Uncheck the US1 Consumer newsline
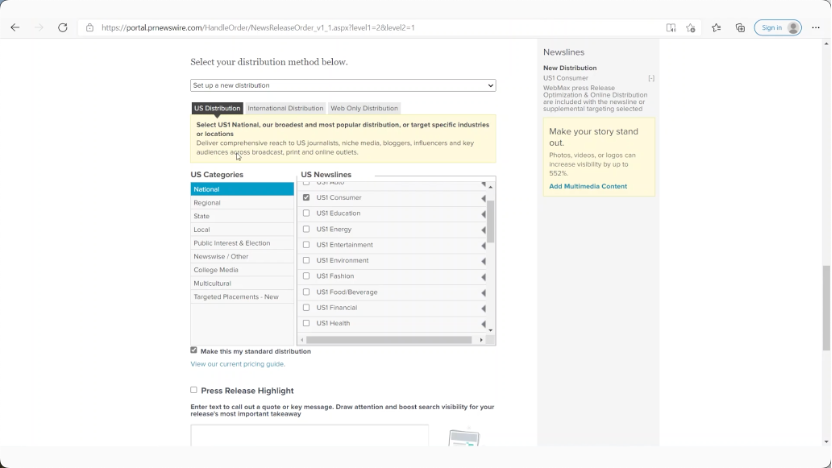Image resolution: width=832 pixels, height=468 pixels. click(x=306, y=198)
